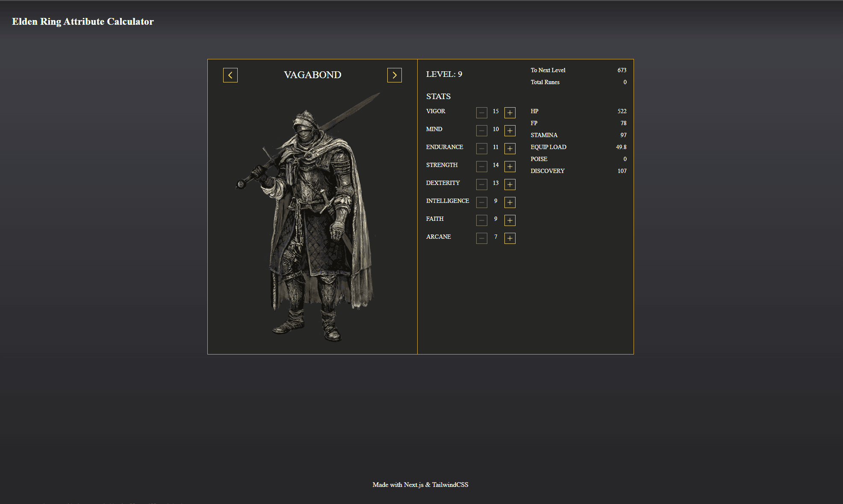Click the LEVEL: 9 heading
Screen dimensions: 843x504
pyautogui.click(x=444, y=74)
